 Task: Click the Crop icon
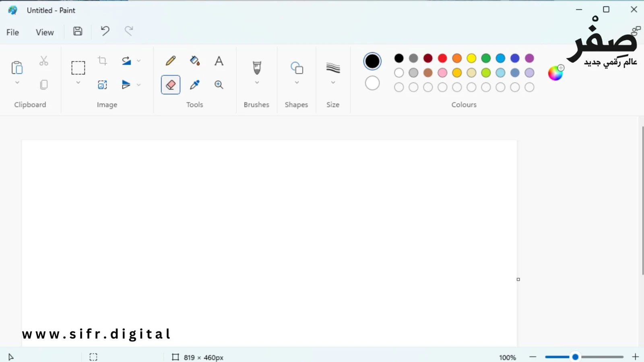[x=102, y=61]
